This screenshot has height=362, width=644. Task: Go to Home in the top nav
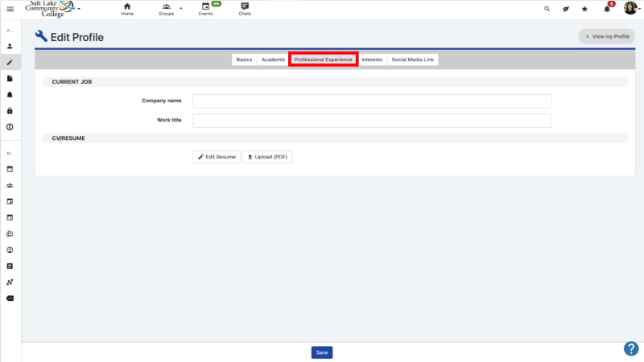(x=127, y=9)
